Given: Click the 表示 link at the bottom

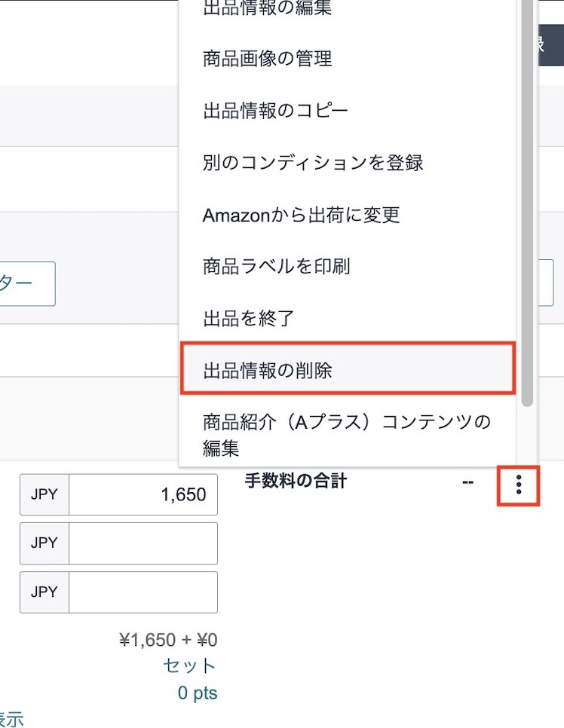Looking at the screenshot, I should click(11, 718).
